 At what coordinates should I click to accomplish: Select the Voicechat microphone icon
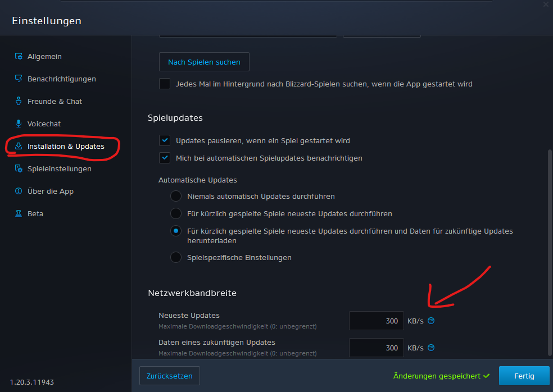[x=19, y=124]
